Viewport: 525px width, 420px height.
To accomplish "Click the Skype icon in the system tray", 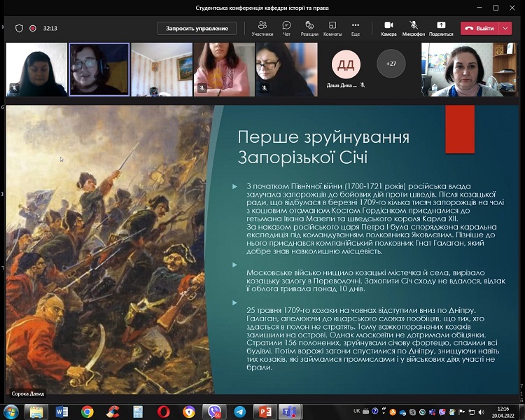I will (x=413, y=412).
